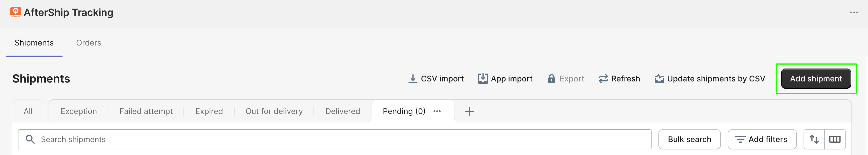Click the locked Export option
The width and height of the screenshot is (868, 155).
566,79
